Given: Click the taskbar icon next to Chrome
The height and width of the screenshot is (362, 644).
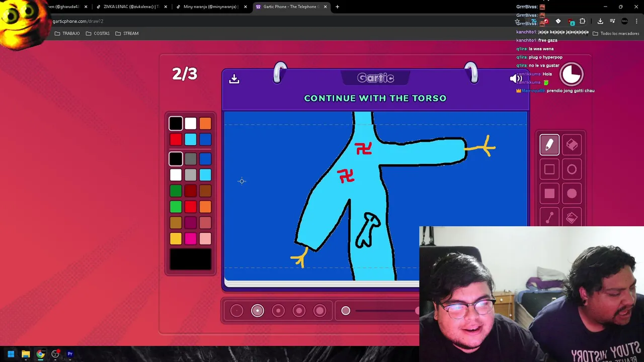Looking at the screenshot, I should (55, 354).
